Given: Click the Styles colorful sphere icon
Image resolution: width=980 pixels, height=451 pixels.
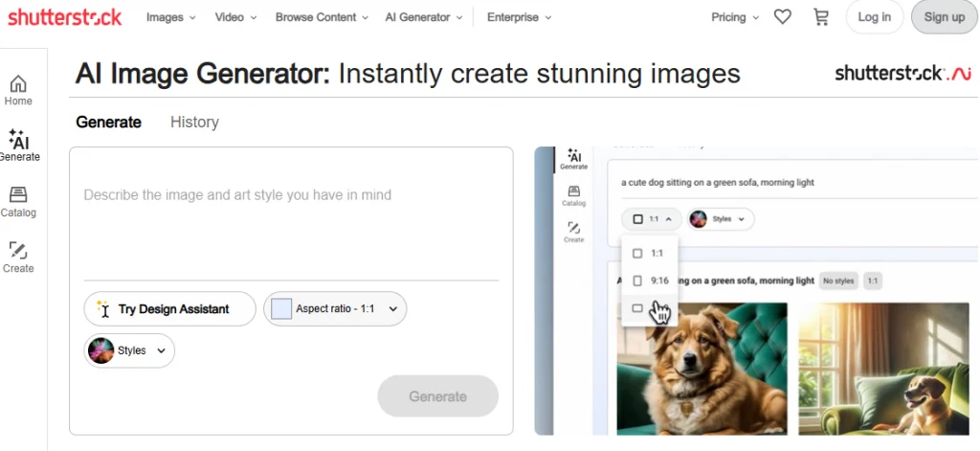Looking at the screenshot, I should (100, 350).
